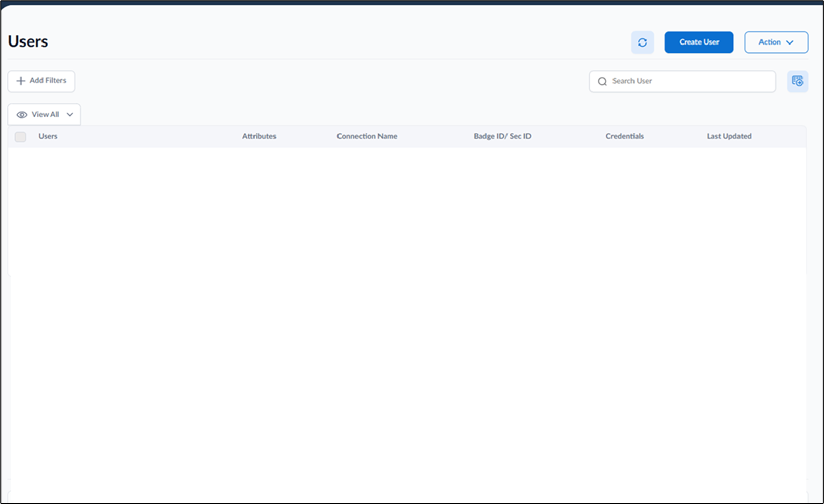The width and height of the screenshot is (824, 504).
Task: Expand the View All dropdown
Action: point(45,115)
